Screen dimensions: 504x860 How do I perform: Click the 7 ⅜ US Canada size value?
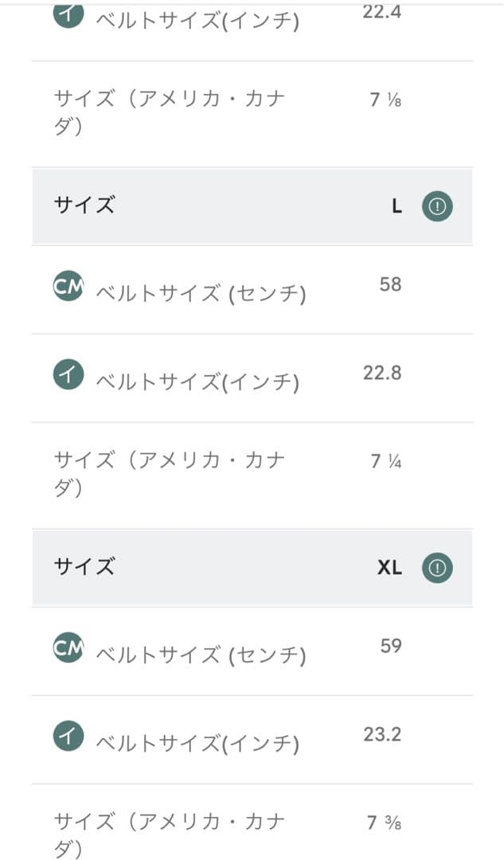coord(385,823)
